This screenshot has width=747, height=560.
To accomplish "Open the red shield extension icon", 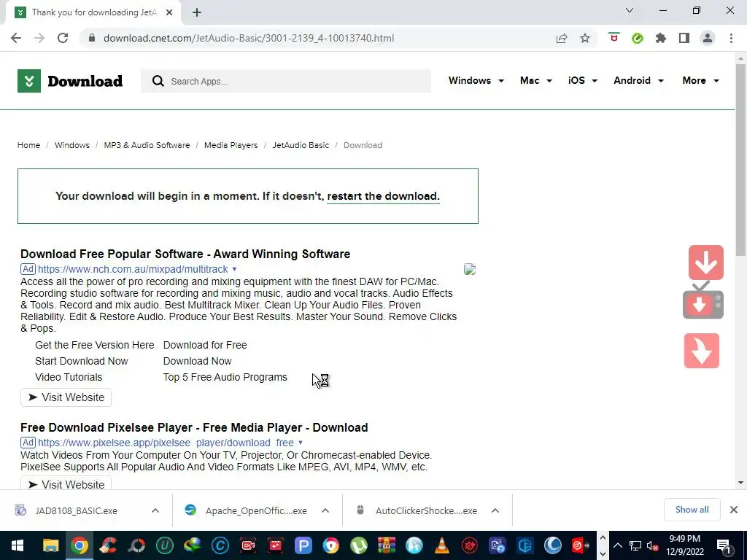I will click(614, 38).
